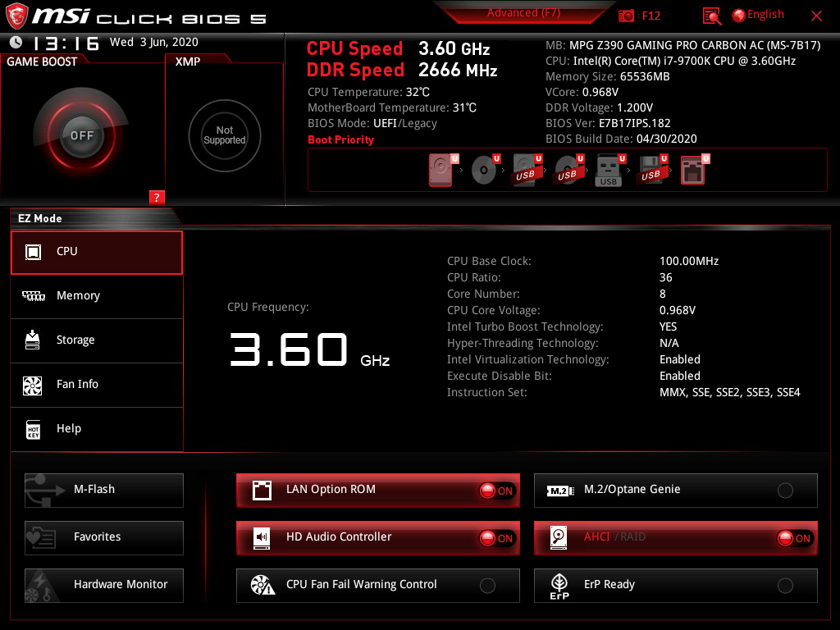The height and width of the screenshot is (630, 840).
Task: Select the CPU tab in EZ Mode
Action: [97, 253]
